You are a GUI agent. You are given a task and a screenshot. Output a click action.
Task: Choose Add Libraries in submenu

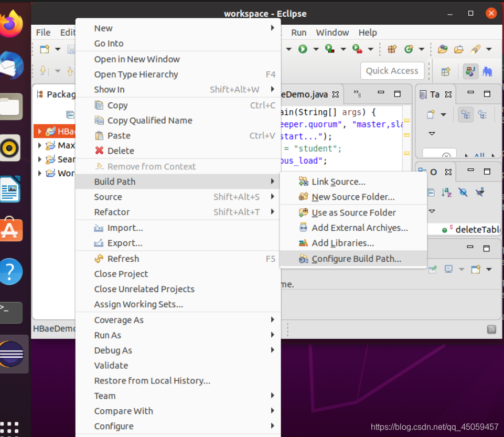353,243
